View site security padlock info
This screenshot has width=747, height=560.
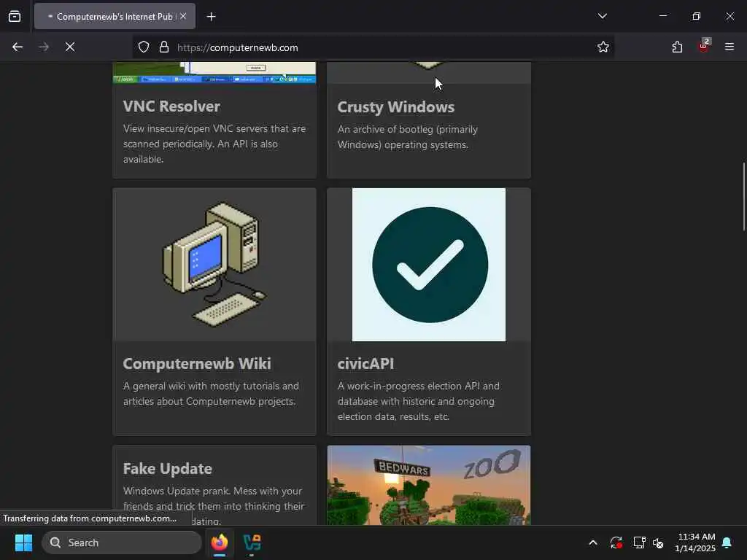[164, 47]
